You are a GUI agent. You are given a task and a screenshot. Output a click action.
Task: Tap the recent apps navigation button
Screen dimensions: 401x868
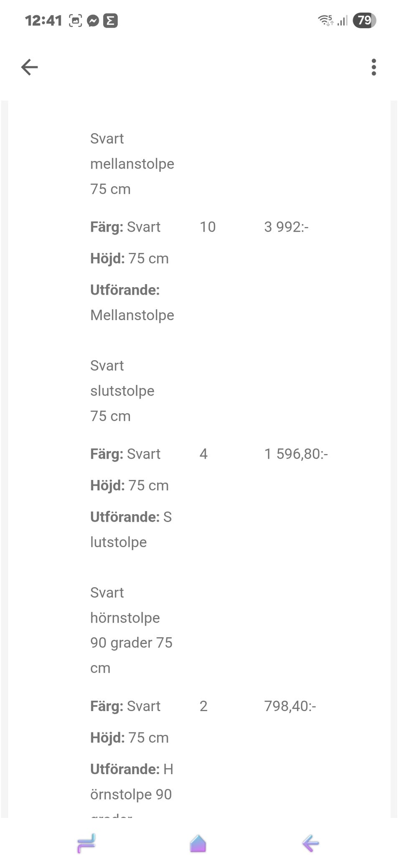[86, 843]
